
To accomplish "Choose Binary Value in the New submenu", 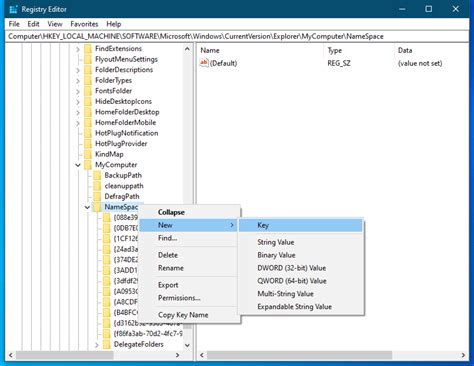I will click(301, 255).
